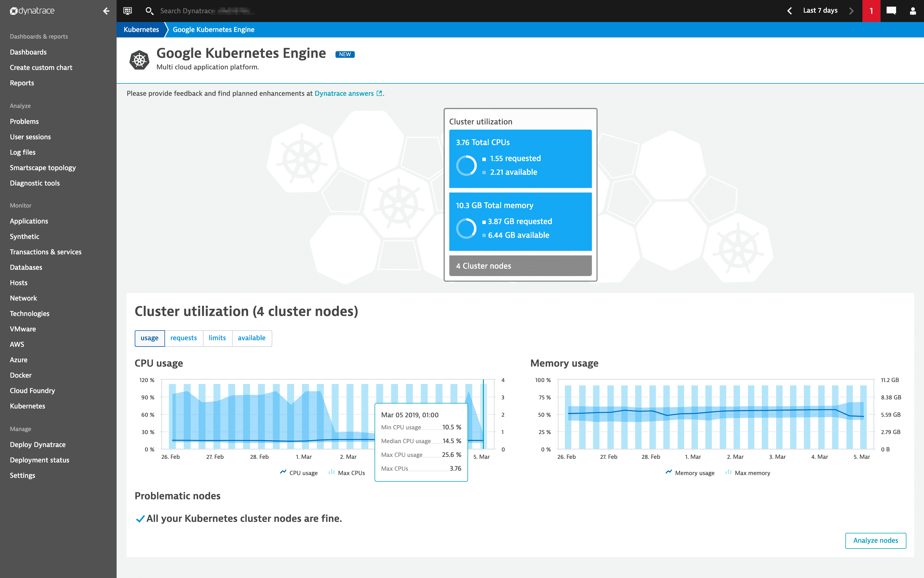Click '2.21 available' CPU value
Viewport: 924px width, 578px height.
click(x=513, y=172)
